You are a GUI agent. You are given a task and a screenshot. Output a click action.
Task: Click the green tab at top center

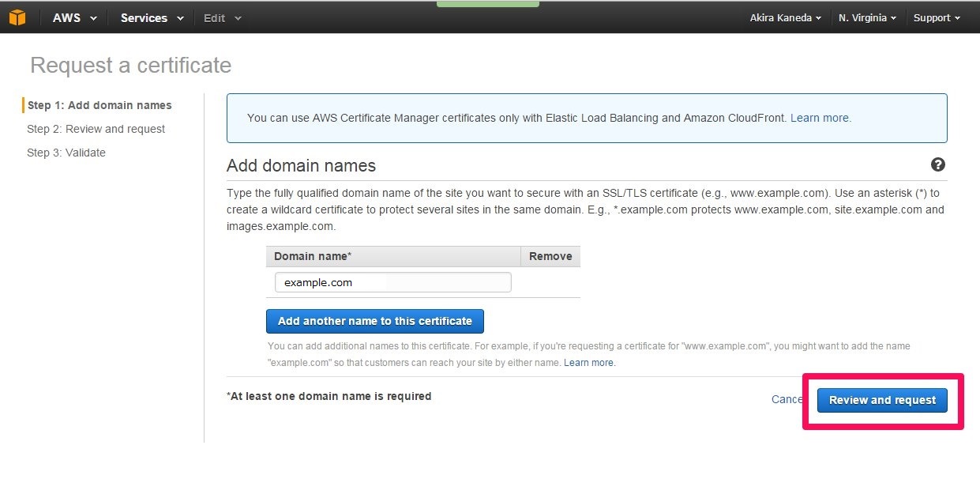click(487, 4)
